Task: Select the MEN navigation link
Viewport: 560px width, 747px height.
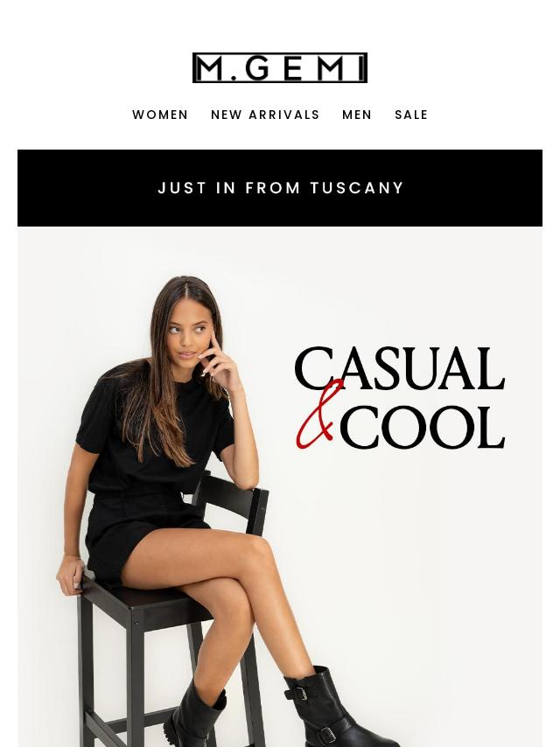Action: coord(357,115)
